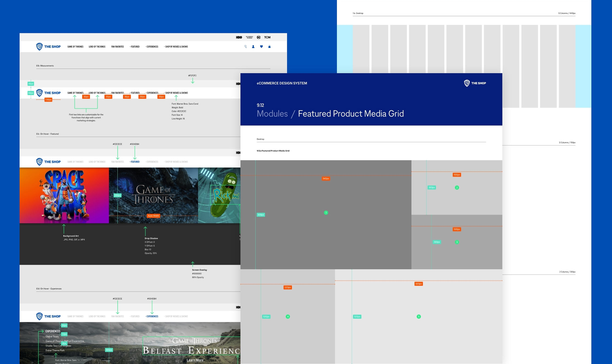
Task: Expand the Experiences dropdown in topmost navigation
Action: tap(152, 47)
